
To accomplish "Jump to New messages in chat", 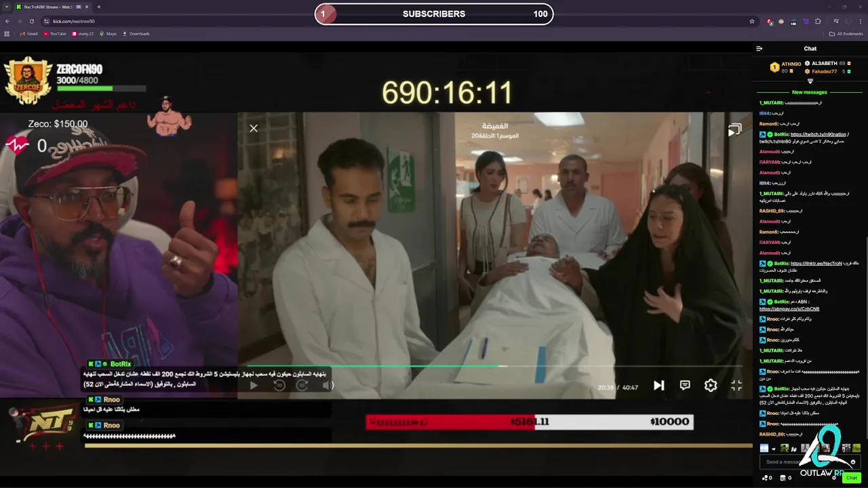I will (810, 92).
